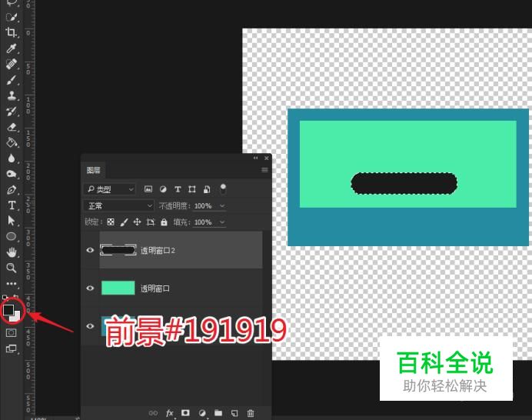
Task: Lock layer position
Action: 137,222
